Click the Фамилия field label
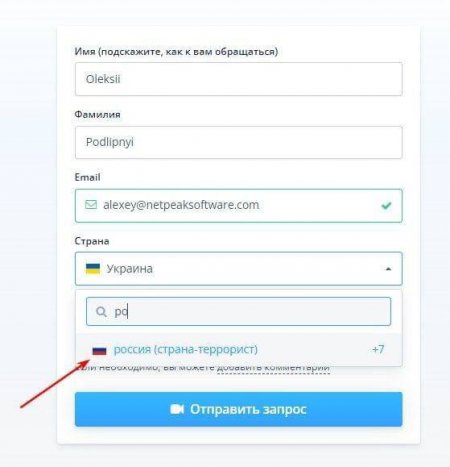The height and width of the screenshot is (467, 450). 97,114
